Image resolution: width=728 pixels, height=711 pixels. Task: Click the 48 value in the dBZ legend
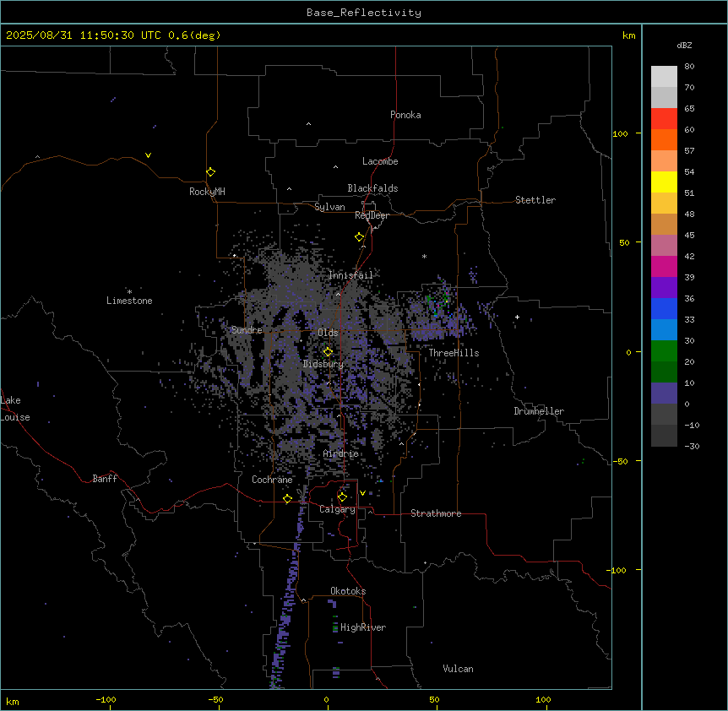689,214
